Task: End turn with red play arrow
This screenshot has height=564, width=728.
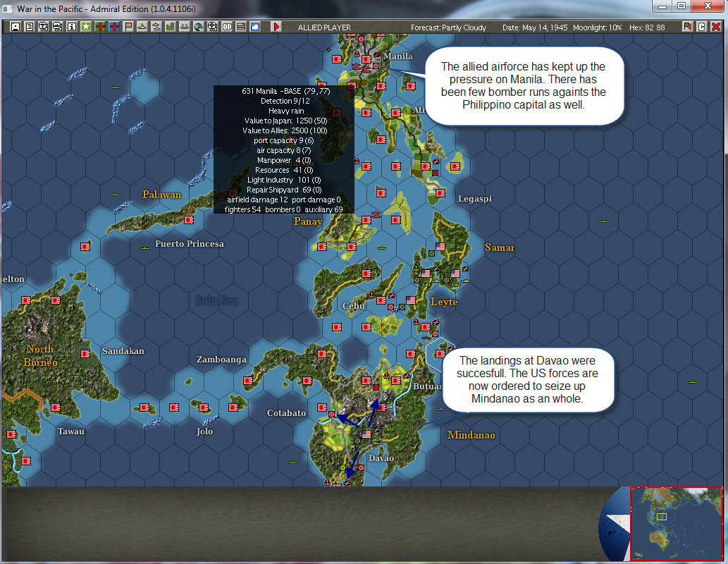Action: (x=276, y=27)
